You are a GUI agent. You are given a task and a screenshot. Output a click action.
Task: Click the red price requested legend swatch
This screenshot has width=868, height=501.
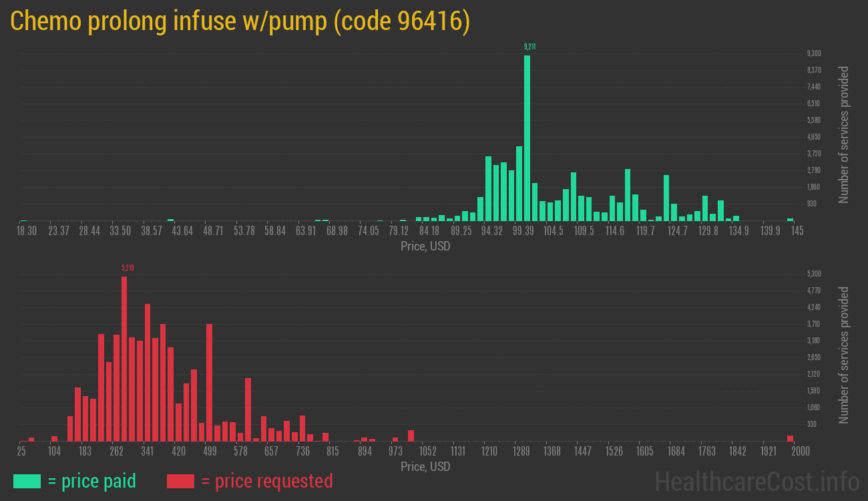click(x=180, y=481)
